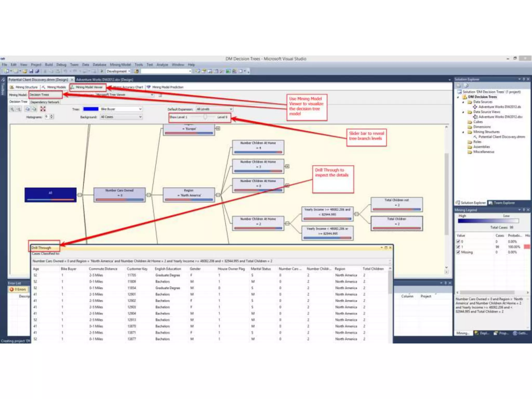Click the Yearly Income < 48082.206 node
This screenshot has width=532, height=399.
pyautogui.click(x=327, y=233)
